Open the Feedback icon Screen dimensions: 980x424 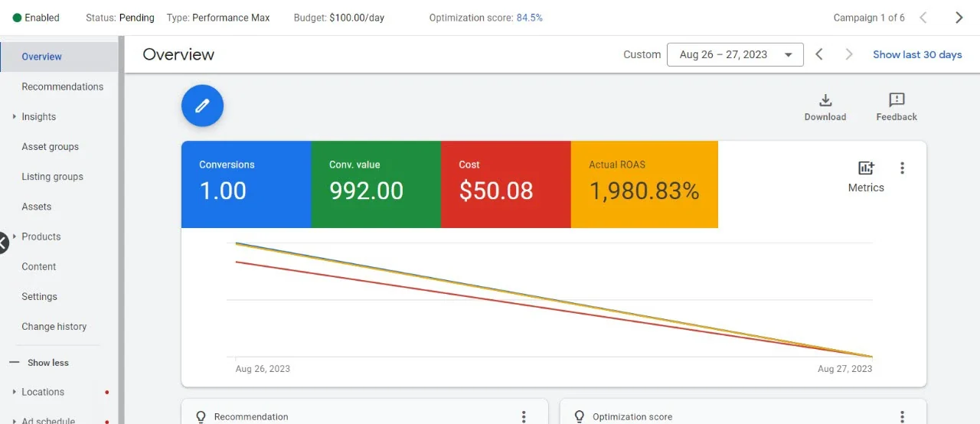click(897, 100)
